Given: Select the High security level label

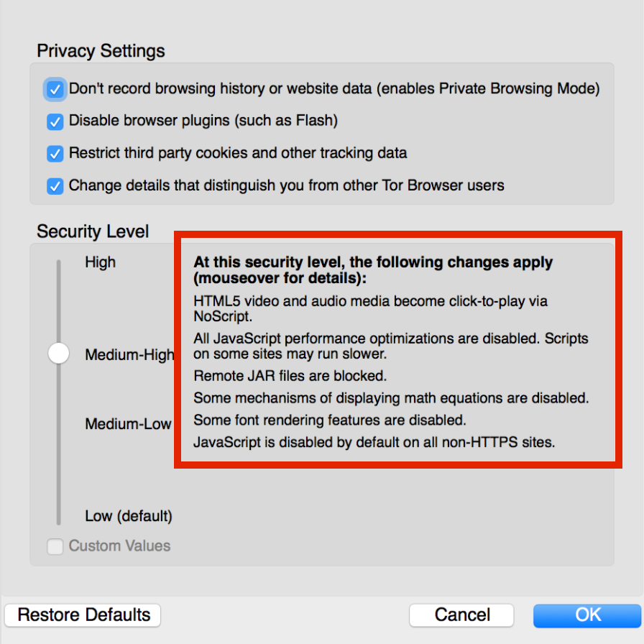Looking at the screenshot, I should pos(100,262).
